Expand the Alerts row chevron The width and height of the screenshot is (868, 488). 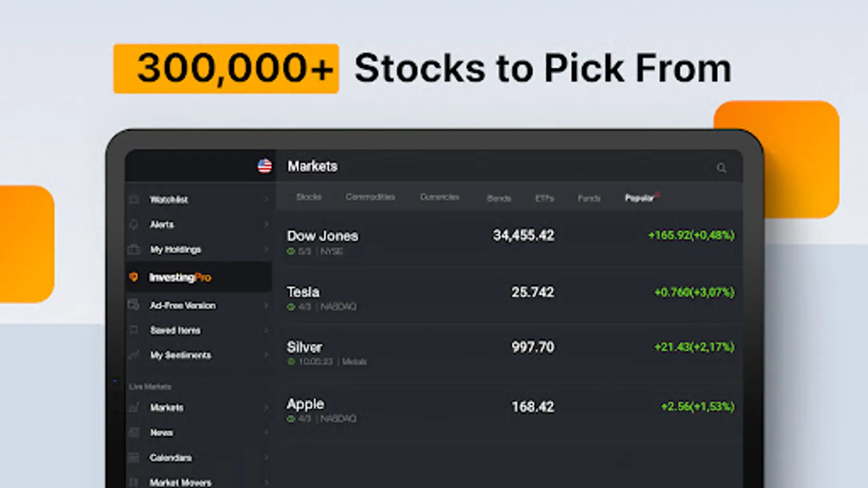pyautogui.click(x=266, y=224)
